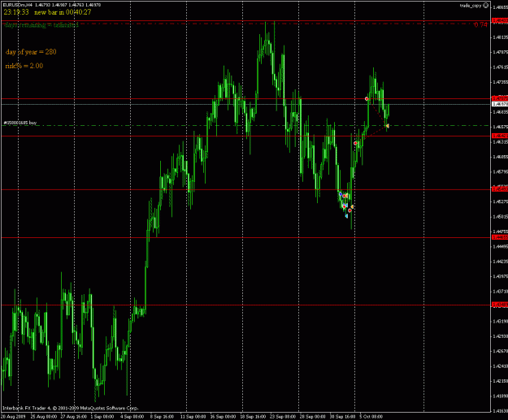Click the red diamond marker below the buy line
Screen dimensions: 508x420
355,143
